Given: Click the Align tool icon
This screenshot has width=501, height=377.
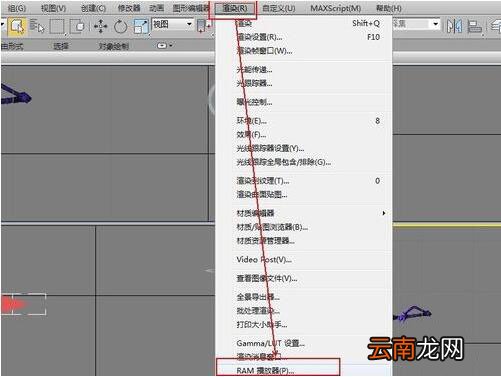Looking at the screenshot, I should point(475,26).
